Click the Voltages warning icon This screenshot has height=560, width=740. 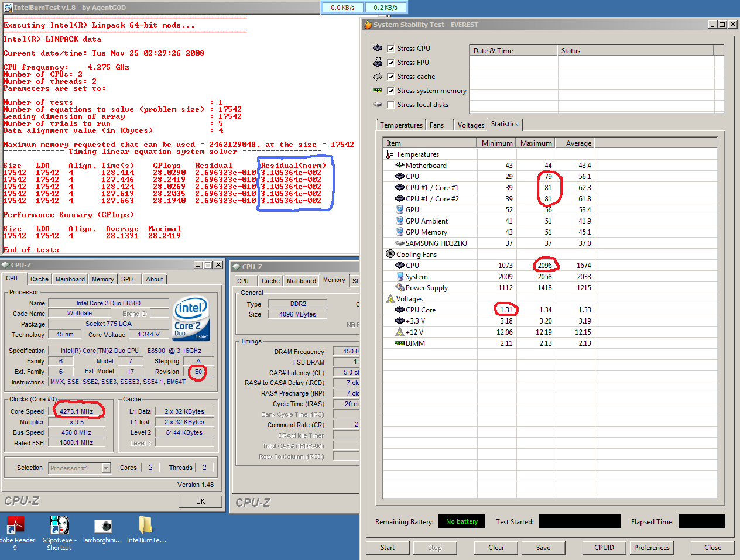pos(390,299)
